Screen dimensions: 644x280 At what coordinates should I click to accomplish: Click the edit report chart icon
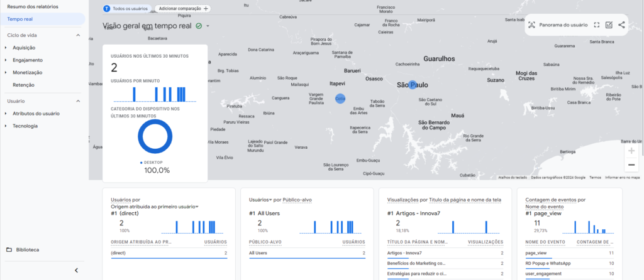pos(609,25)
